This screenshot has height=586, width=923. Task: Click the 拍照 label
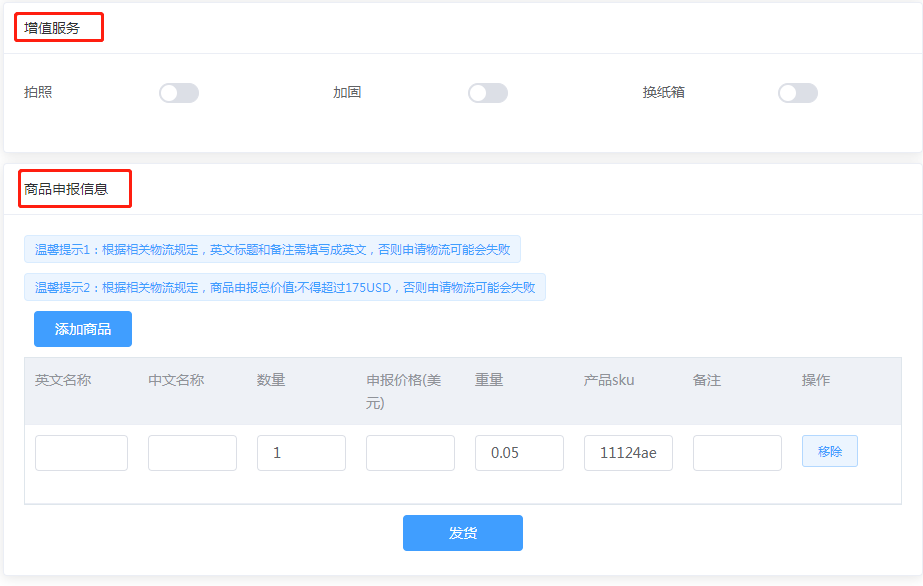pyautogui.click(x=38, y=92)
